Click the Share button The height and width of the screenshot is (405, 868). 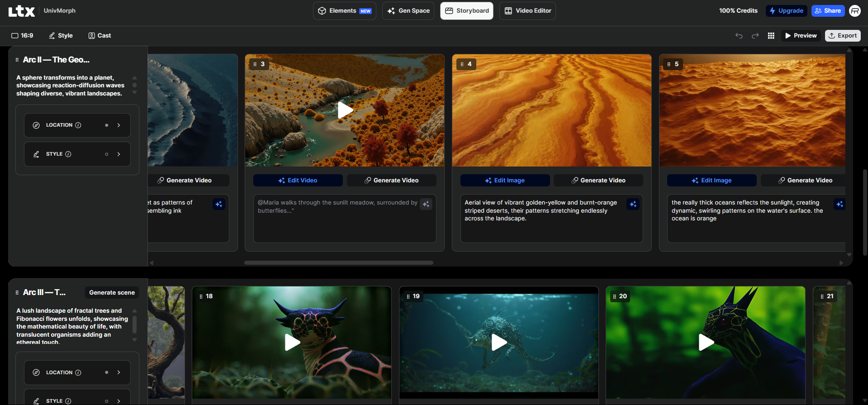(828, 11)
